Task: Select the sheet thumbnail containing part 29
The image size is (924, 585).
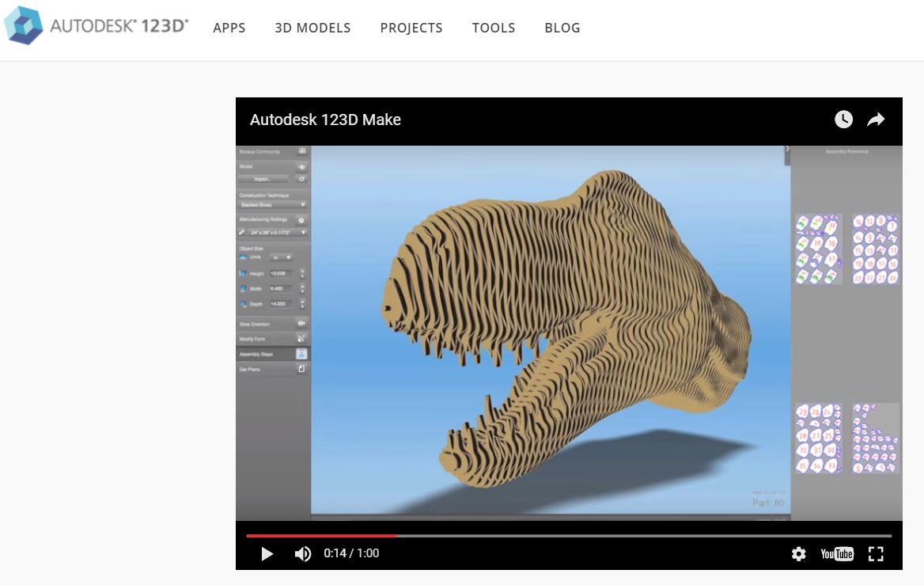Action: 818,439
